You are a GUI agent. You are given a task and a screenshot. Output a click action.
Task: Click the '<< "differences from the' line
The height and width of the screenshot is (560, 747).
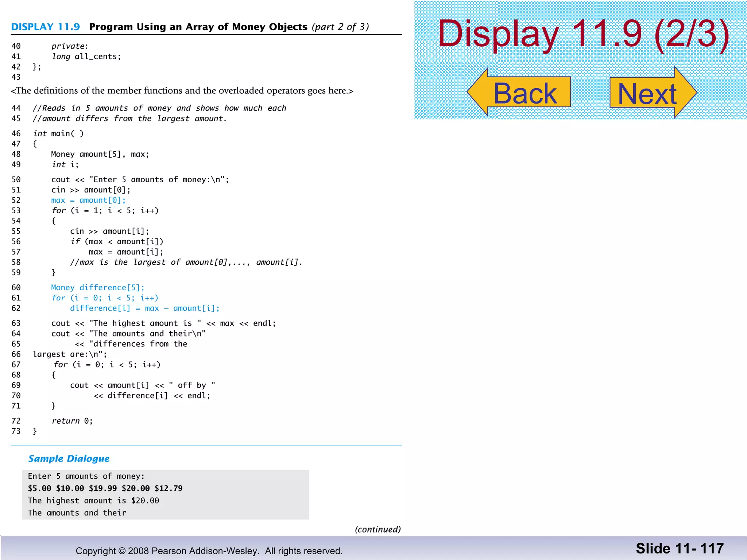(x=131, y=344)
